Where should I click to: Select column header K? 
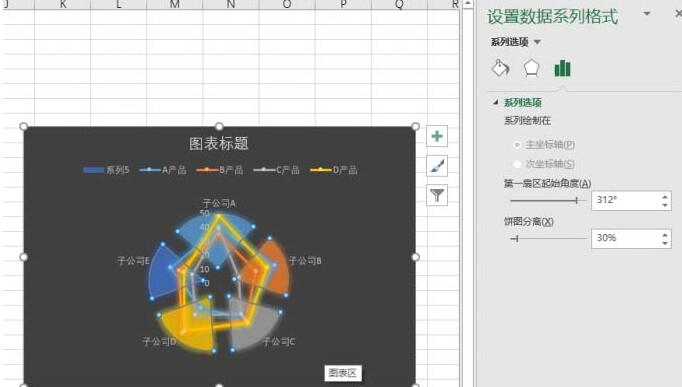pyautogui.click(x=63, y=4)
